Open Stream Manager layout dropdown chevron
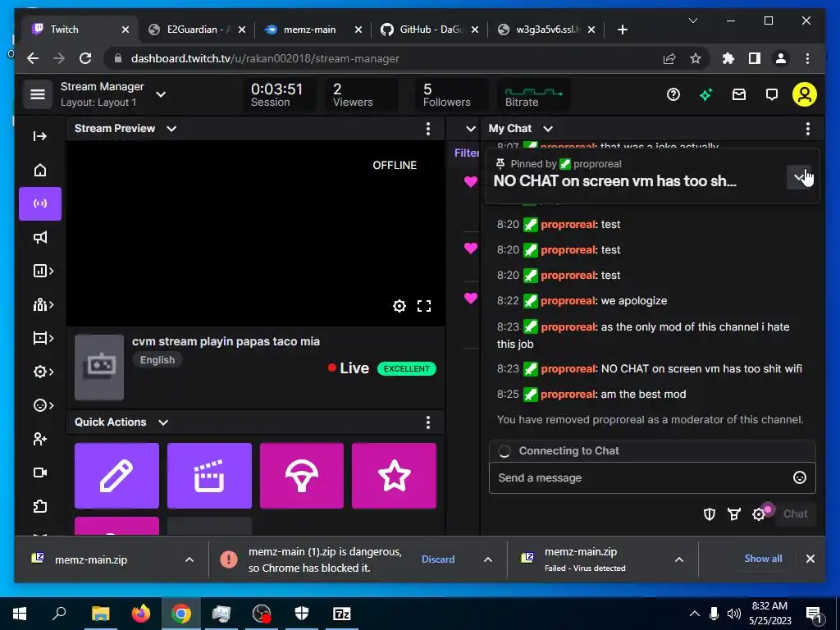This screenshot has width=840, height=630. pyautogui.click(x=161, y=94)
